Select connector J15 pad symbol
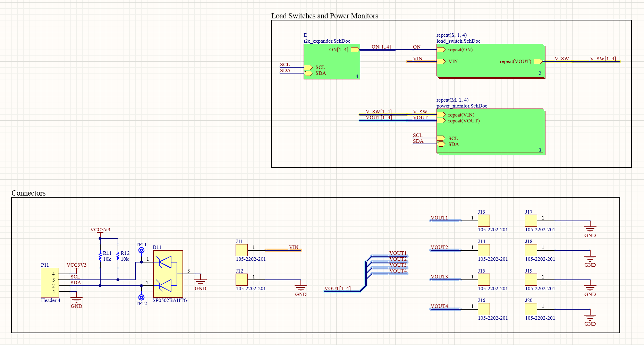 tap(484, 280)
